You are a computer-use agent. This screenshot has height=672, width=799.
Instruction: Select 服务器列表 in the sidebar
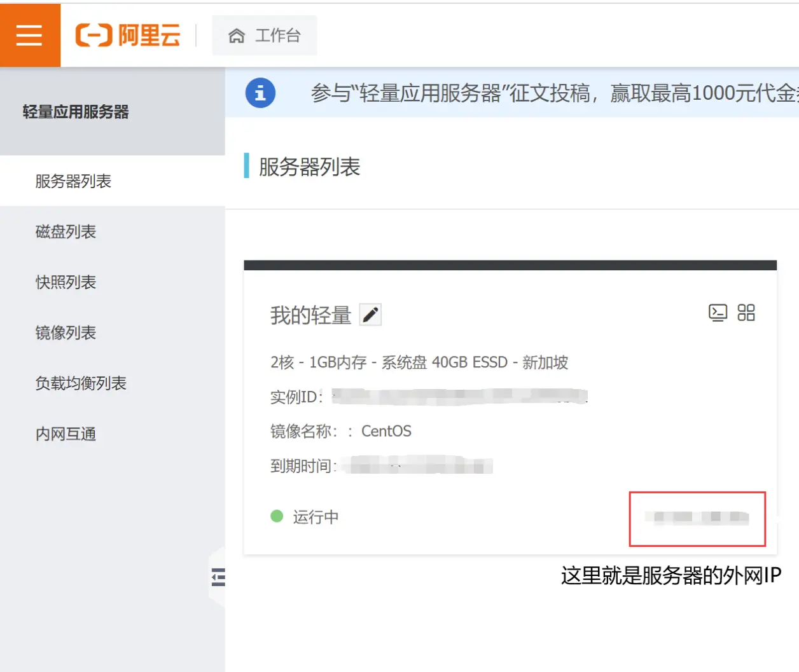pos(113,181)
